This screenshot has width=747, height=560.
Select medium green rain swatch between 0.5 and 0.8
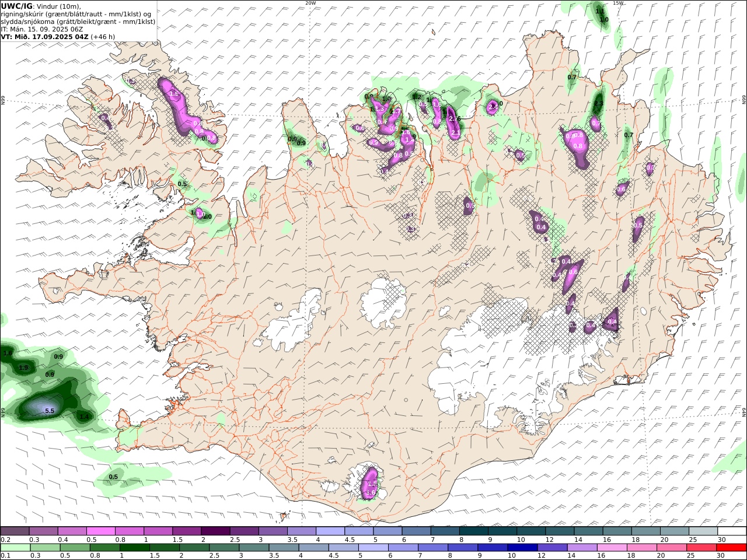[75, 547]
